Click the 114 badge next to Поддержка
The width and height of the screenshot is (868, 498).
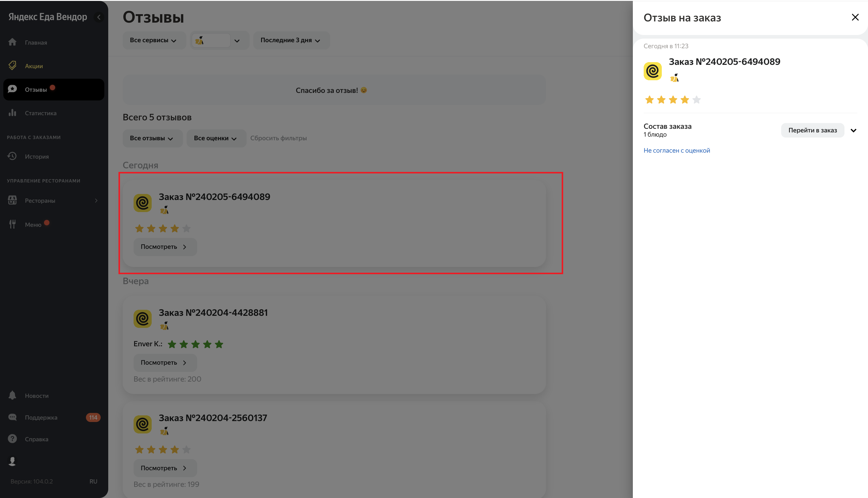(93, 417)
